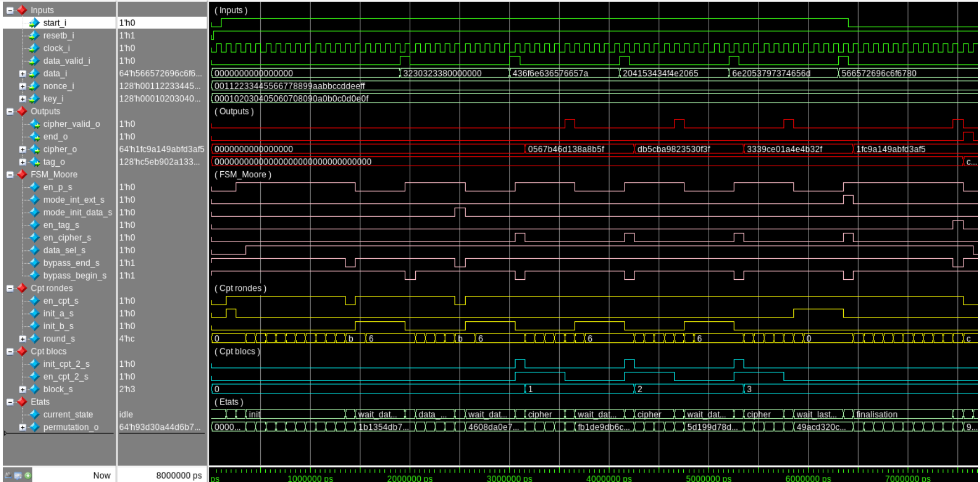Screen dimensions: 980x482
Task: Expand the key_i bus signal
Action: coord(22,99)
